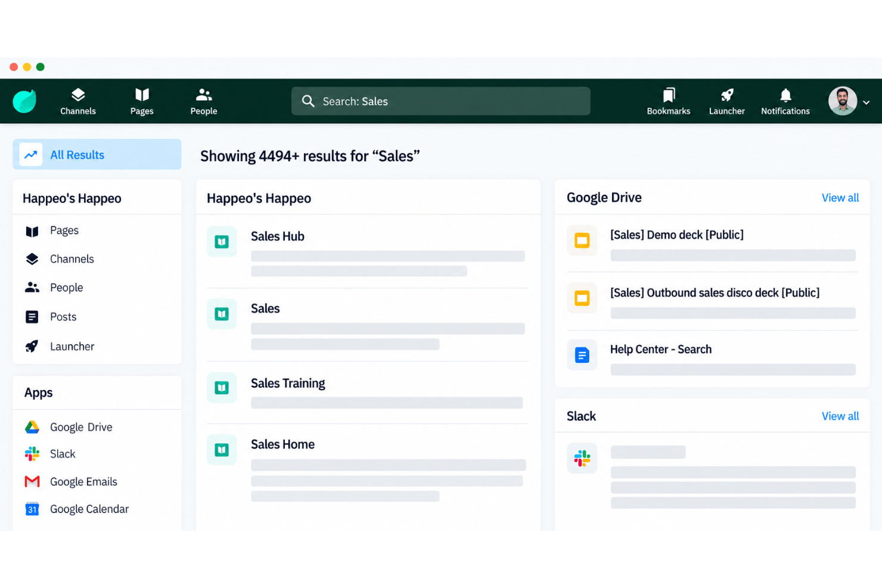Expand the profile menu chevron
The height and width of the screenshot is (588, 882).
click(x=867, y=102)
